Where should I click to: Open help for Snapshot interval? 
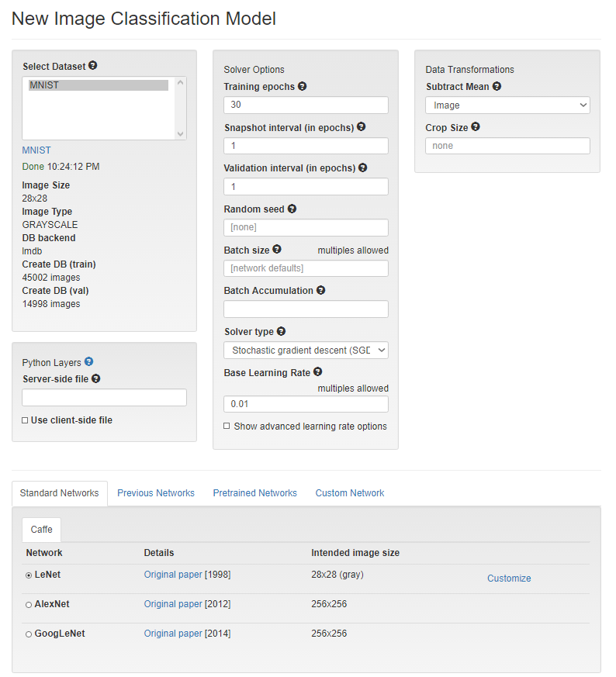point(362,127)
